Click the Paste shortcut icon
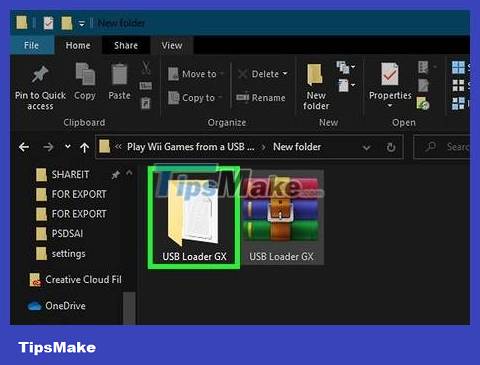This screenshot has width=480, height=365. tap(146, 103)
